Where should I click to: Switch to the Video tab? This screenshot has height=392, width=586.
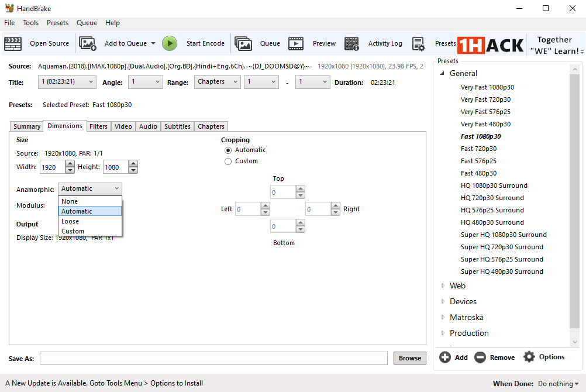(123, 126)
